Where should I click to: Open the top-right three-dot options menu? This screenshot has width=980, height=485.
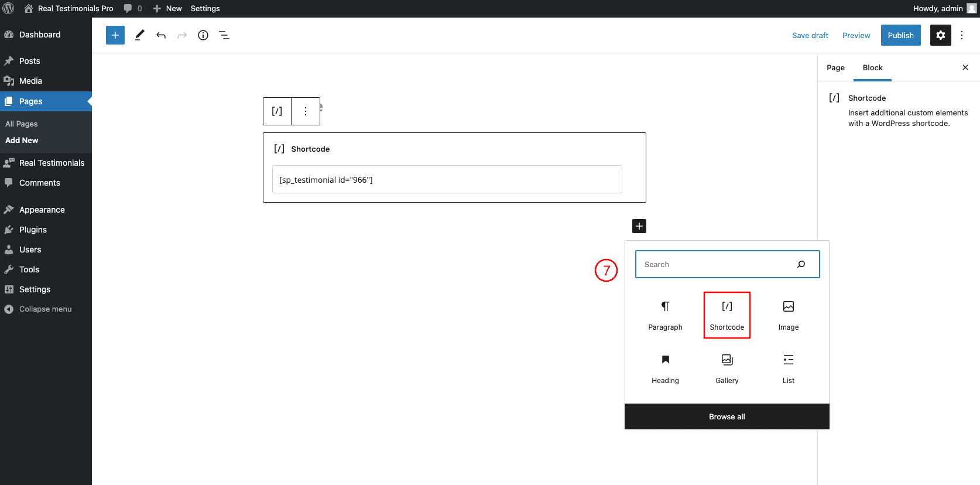tap(962, 35)
